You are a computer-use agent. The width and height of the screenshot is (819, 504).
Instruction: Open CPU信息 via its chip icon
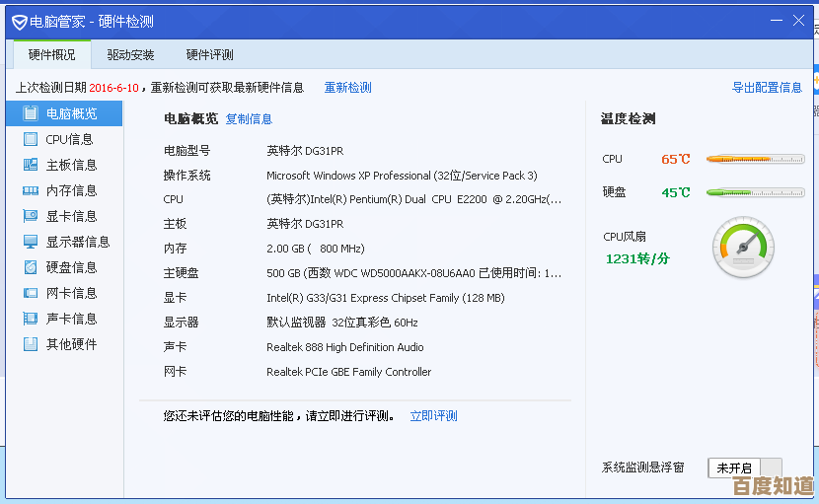30,139
